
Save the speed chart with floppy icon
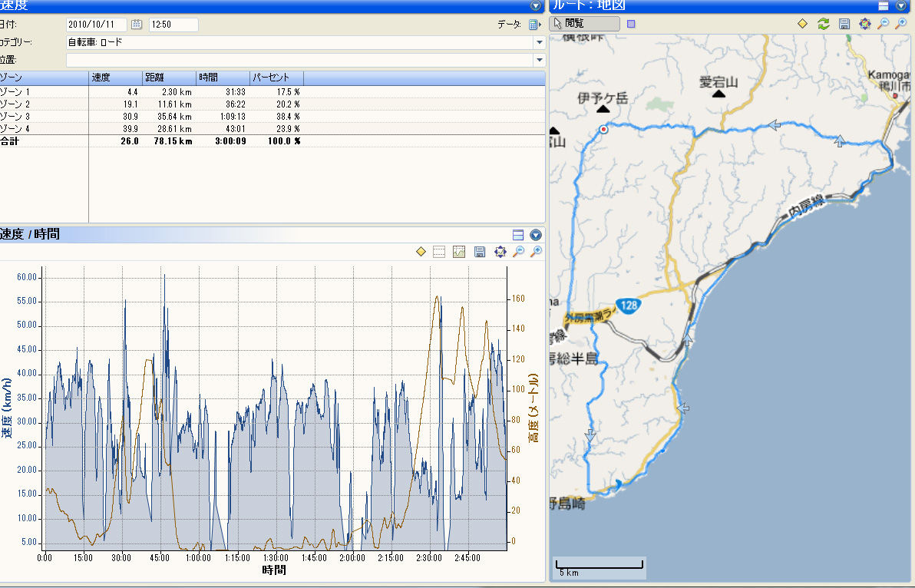480,252
